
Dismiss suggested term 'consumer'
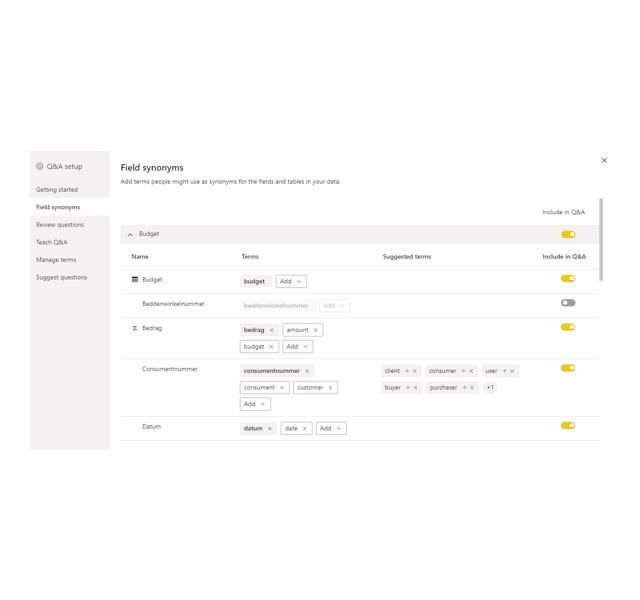point(471,371)
